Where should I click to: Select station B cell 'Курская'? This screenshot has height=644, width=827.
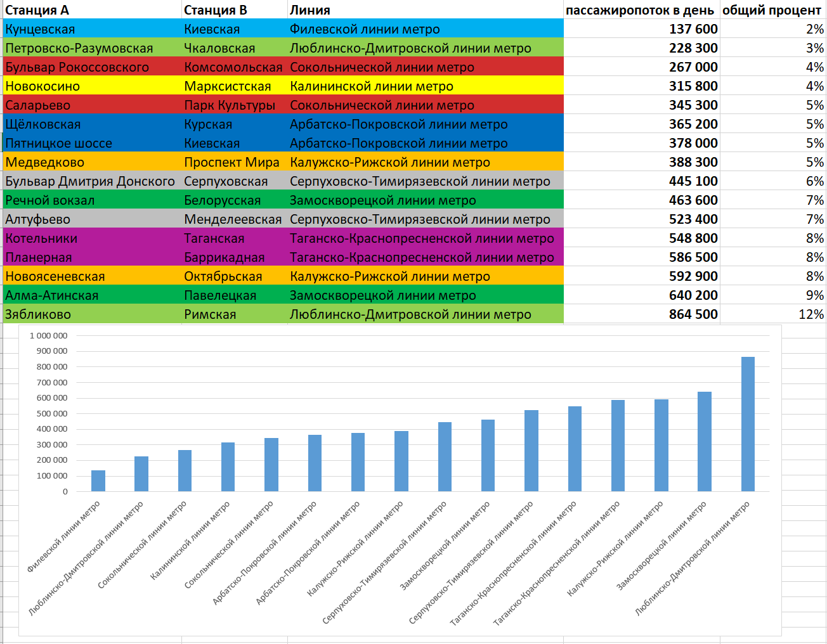tap(234, 124)
